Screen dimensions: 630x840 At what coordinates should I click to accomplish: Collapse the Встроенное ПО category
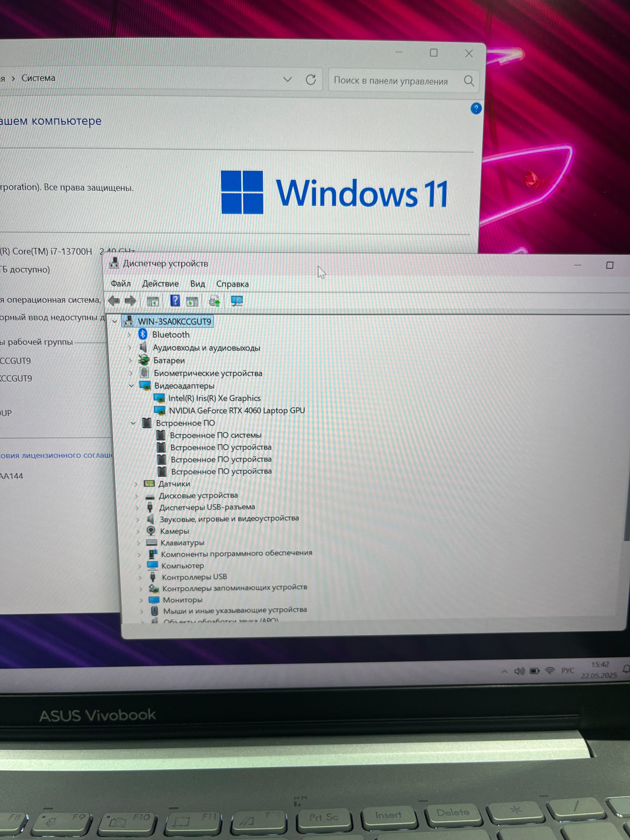point(133,423)
